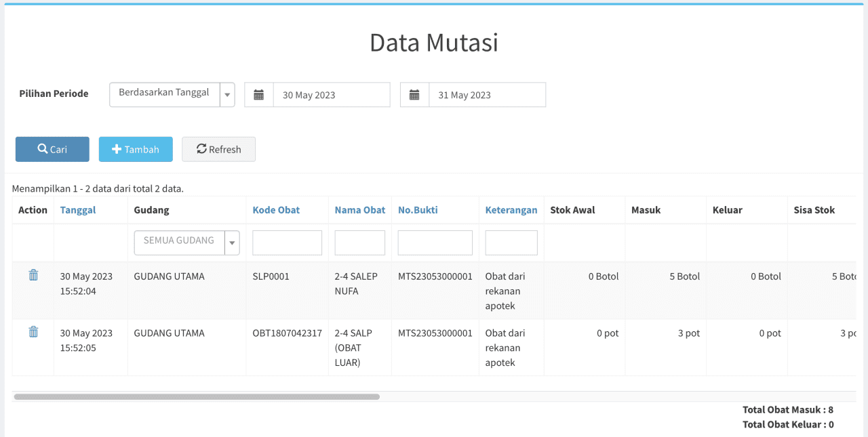Sort by Keterangan column header
This screenshot has height=437, width=868.
pyautogui.click(x=511, y=210)
